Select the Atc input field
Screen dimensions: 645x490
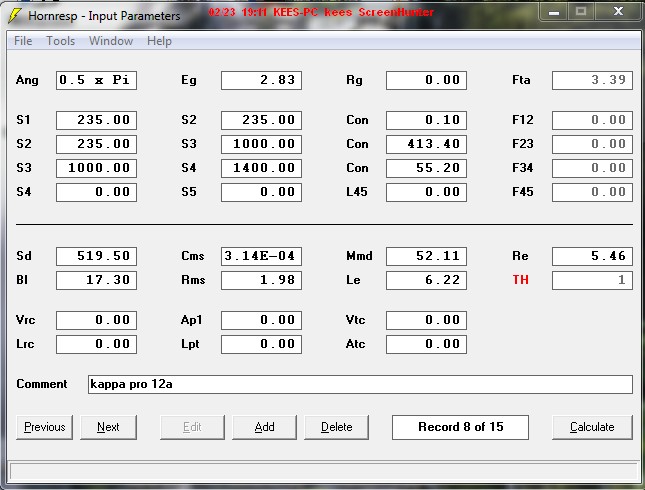[x=426, y=344]
